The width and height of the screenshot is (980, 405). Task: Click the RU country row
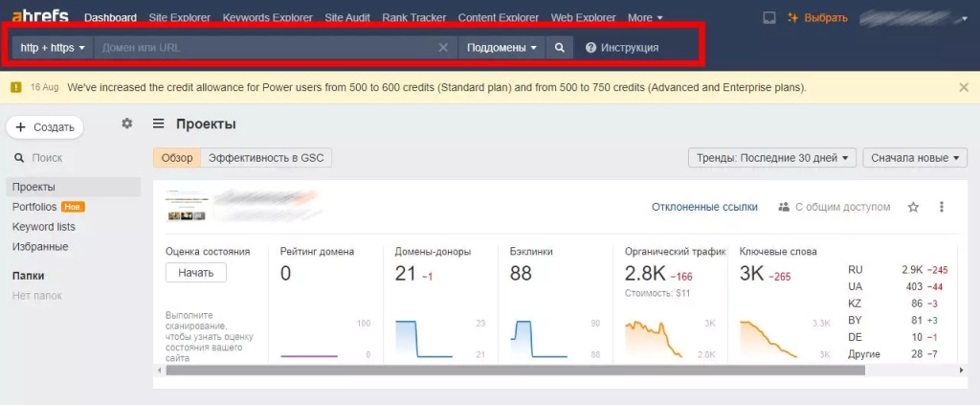click(x=898, y=270)
